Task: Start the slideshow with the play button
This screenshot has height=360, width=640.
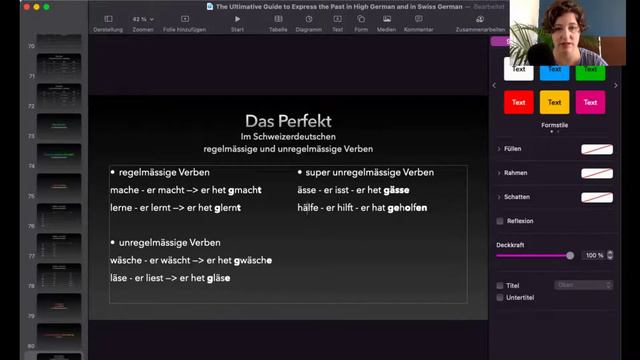Action: pos(237,19)
